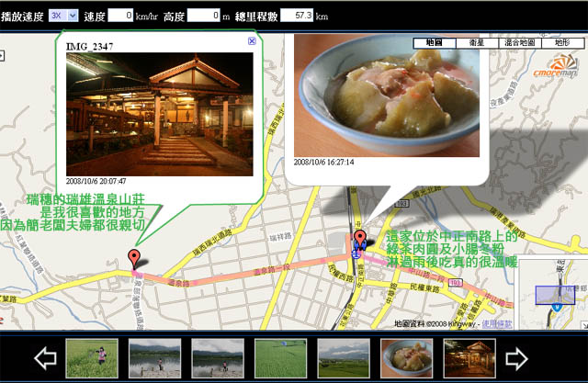Open the green rice paddy thumbnail
The image size is (588, 383).
click(x=281, y=358)
